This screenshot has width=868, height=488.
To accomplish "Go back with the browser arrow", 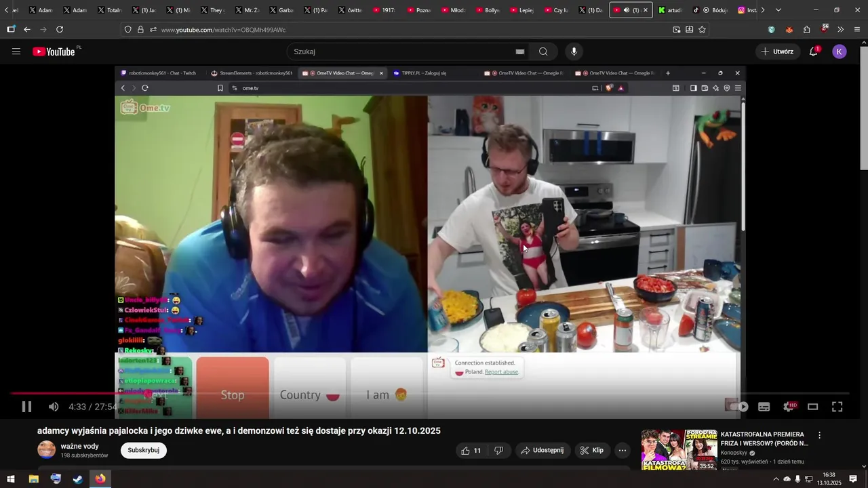I will tap(27, 30).
